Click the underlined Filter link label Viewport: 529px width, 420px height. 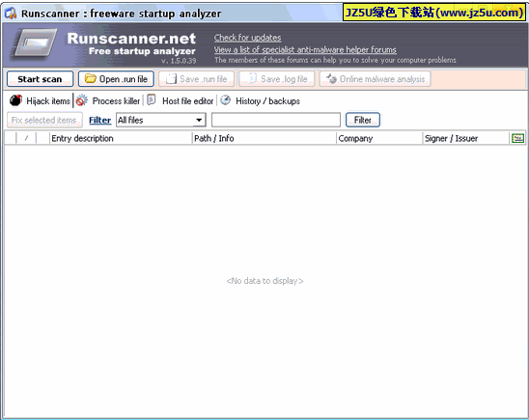pyautogui.click(x=99, y=121)
